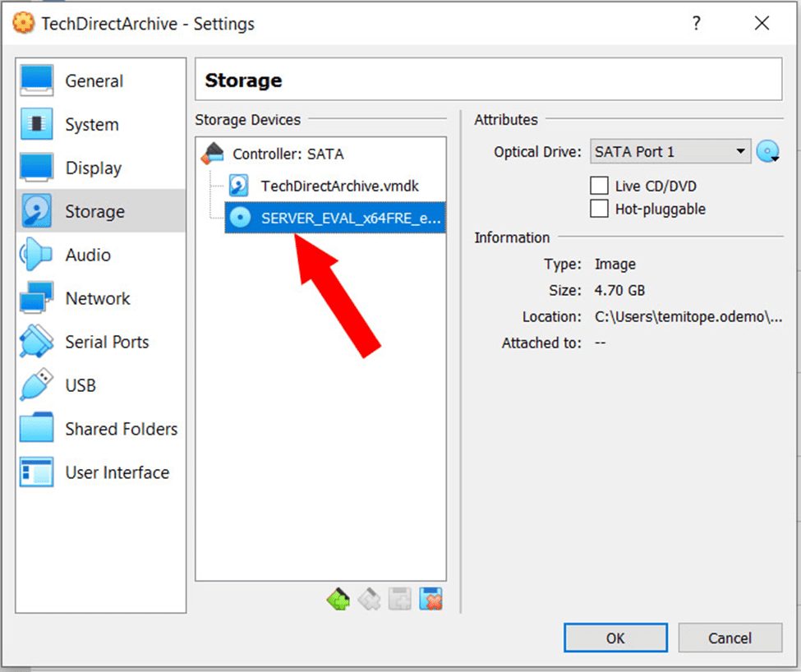
Task: Discard changes with the Cancel button
Action: click(730, 637)
